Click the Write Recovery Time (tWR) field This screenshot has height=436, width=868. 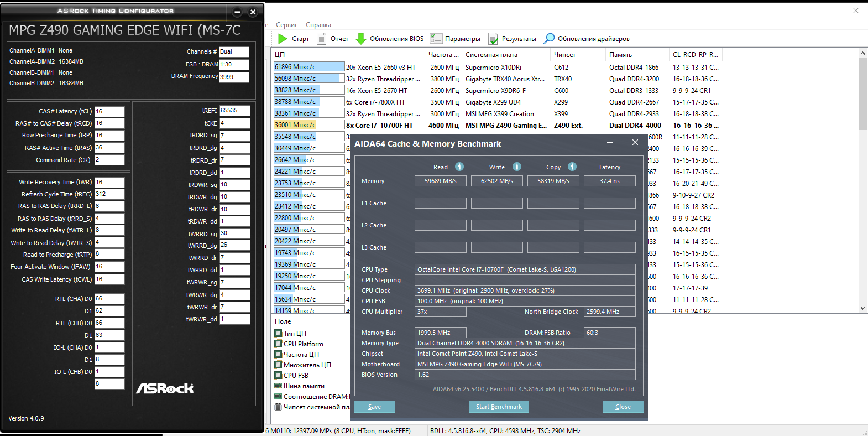[x=109, y=182]
